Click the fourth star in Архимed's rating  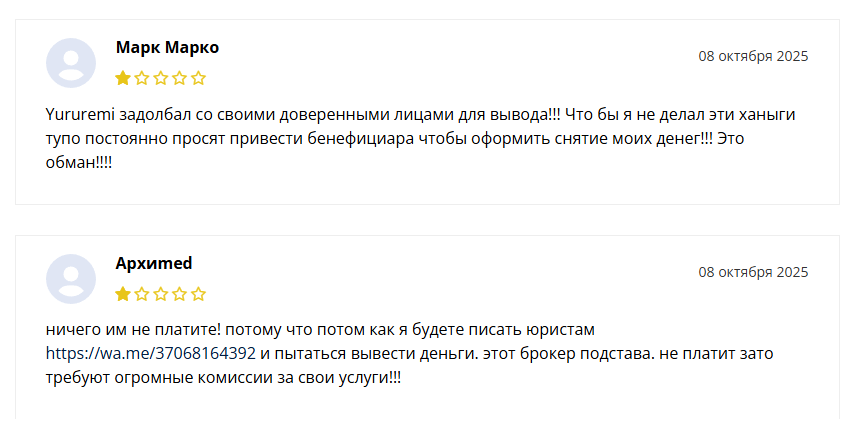click(180, 294)
